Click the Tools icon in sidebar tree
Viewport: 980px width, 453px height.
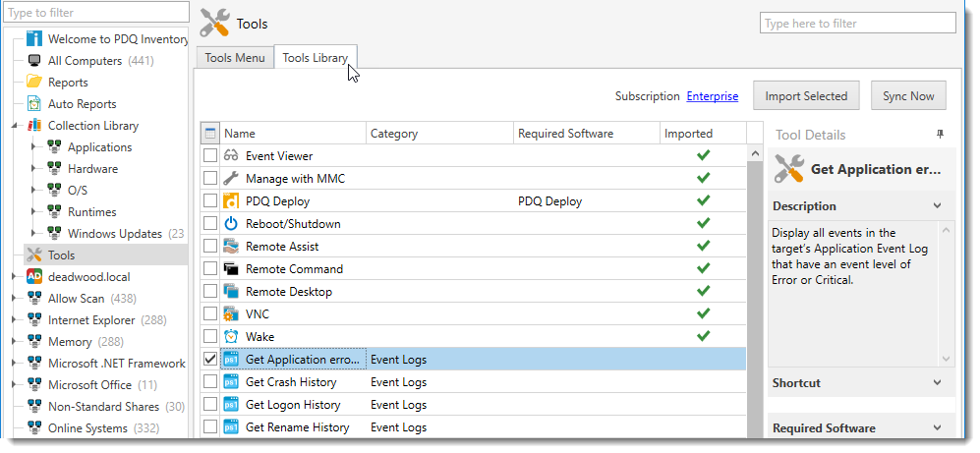click(34, 255)
